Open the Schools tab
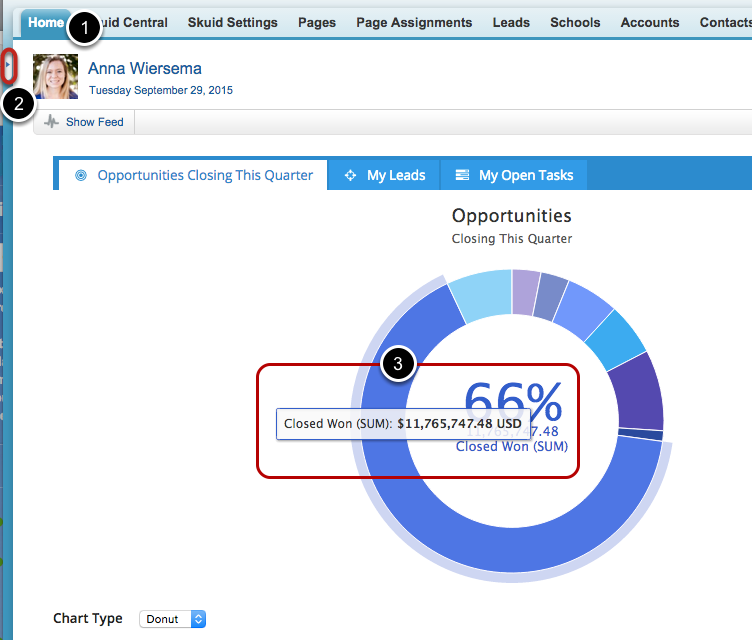 coord(575,22)
